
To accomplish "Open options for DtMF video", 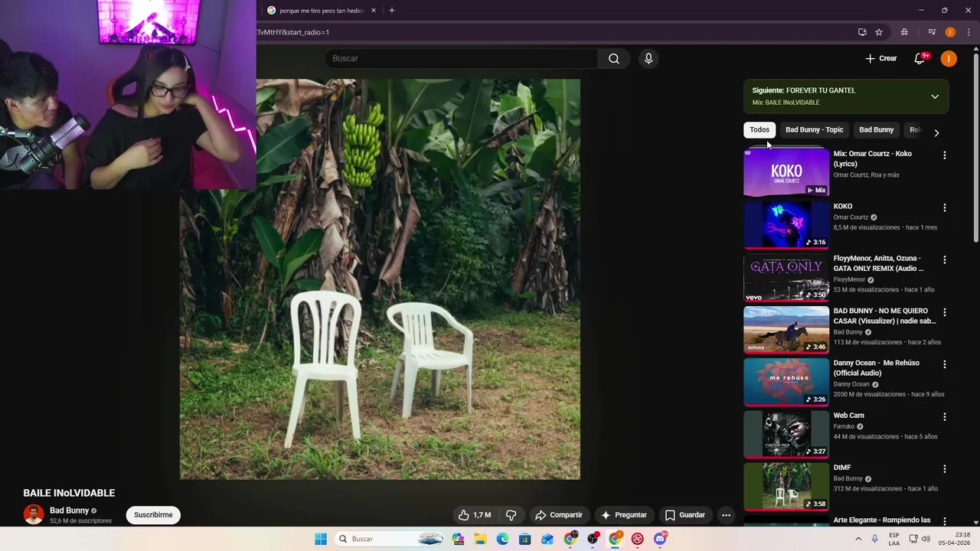I will pos(944,468).
